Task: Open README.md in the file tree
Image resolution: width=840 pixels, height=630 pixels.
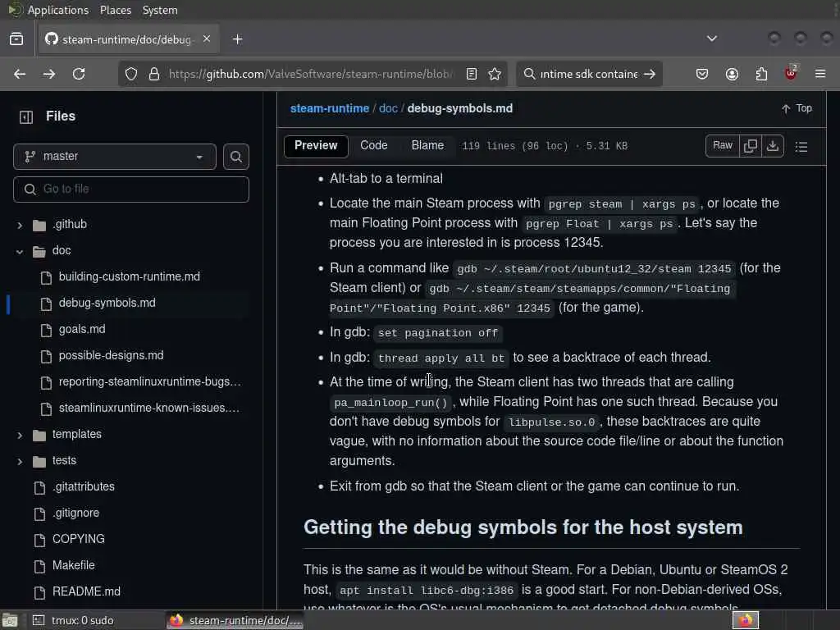Action: click(x=86, y=591)
